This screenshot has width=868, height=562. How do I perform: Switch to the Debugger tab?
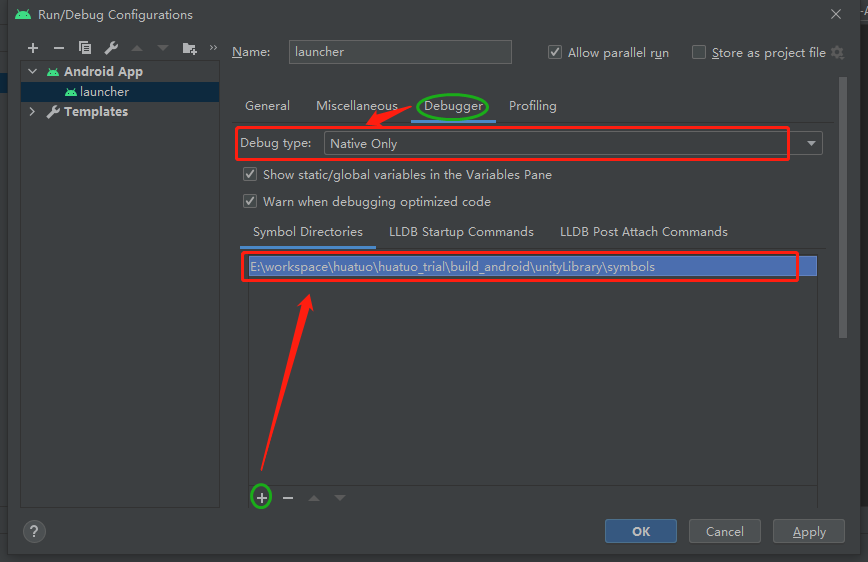pyautogui.click(x=453, y=106)
